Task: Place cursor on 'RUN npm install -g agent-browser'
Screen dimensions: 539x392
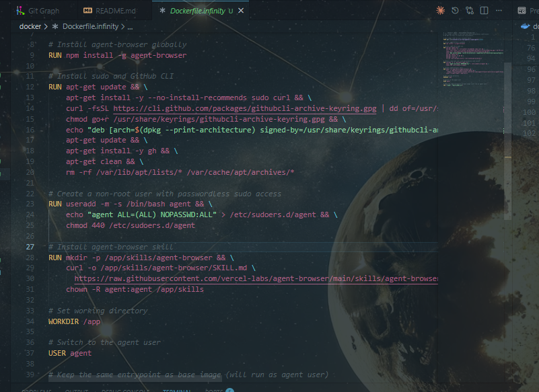Action: click(x=118, y=55)
